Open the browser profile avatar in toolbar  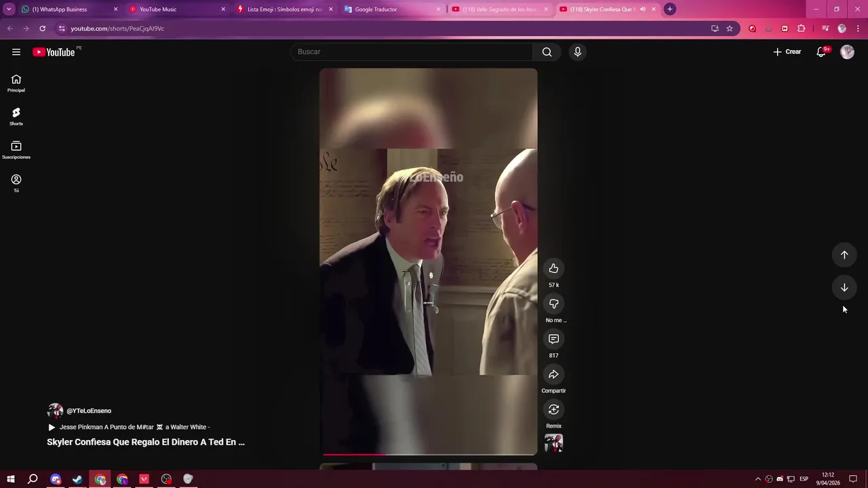pyautogui.click(x=842, y=28)
